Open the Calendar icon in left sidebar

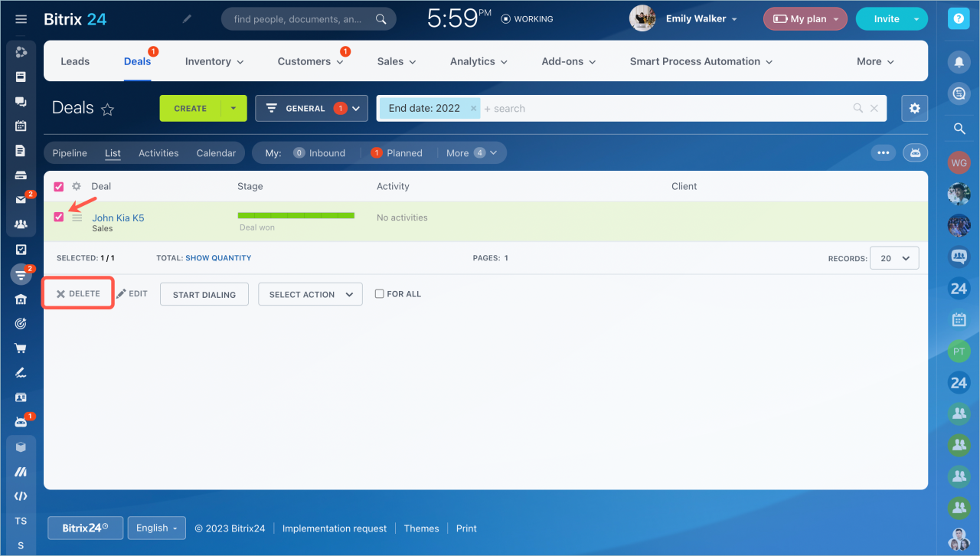21,126
